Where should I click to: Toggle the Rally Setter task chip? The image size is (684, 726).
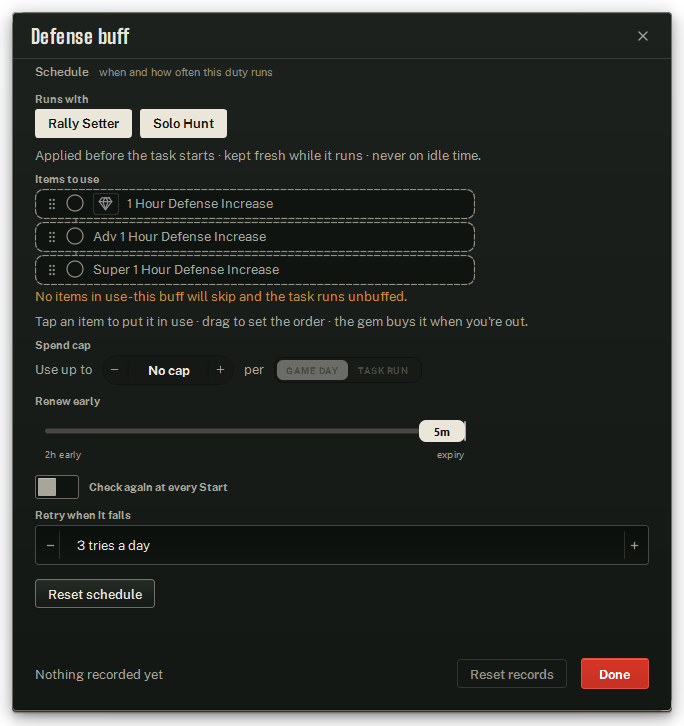[83, 124]
